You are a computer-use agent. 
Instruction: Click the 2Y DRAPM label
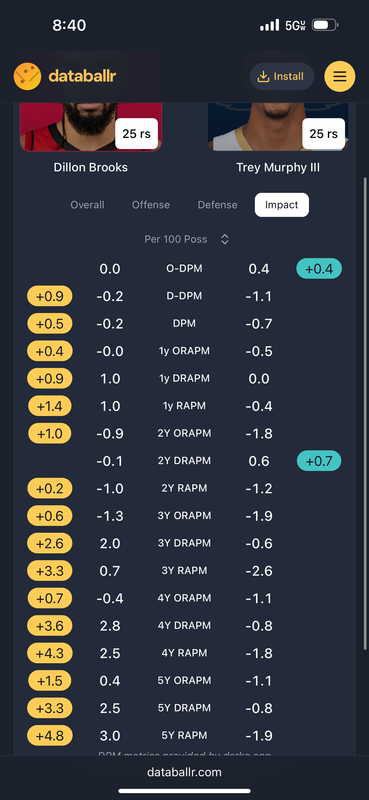[184, 461]
